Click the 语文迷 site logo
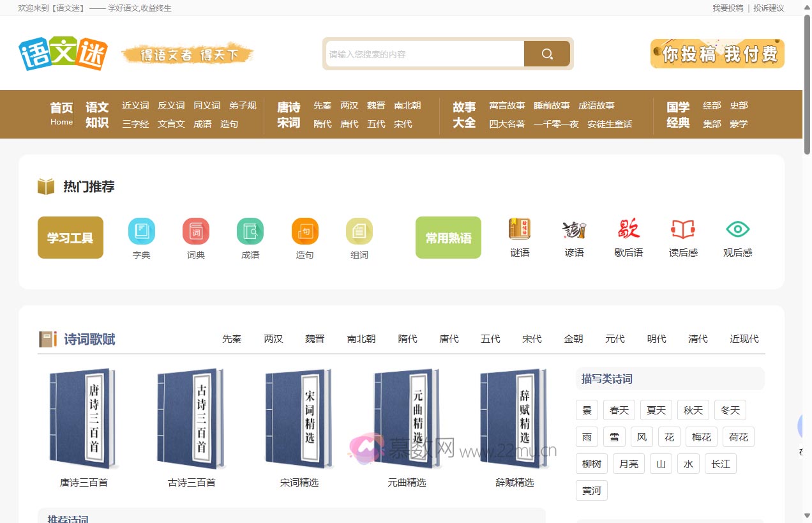Screen dimensions: 812x523 click(62, 52)
